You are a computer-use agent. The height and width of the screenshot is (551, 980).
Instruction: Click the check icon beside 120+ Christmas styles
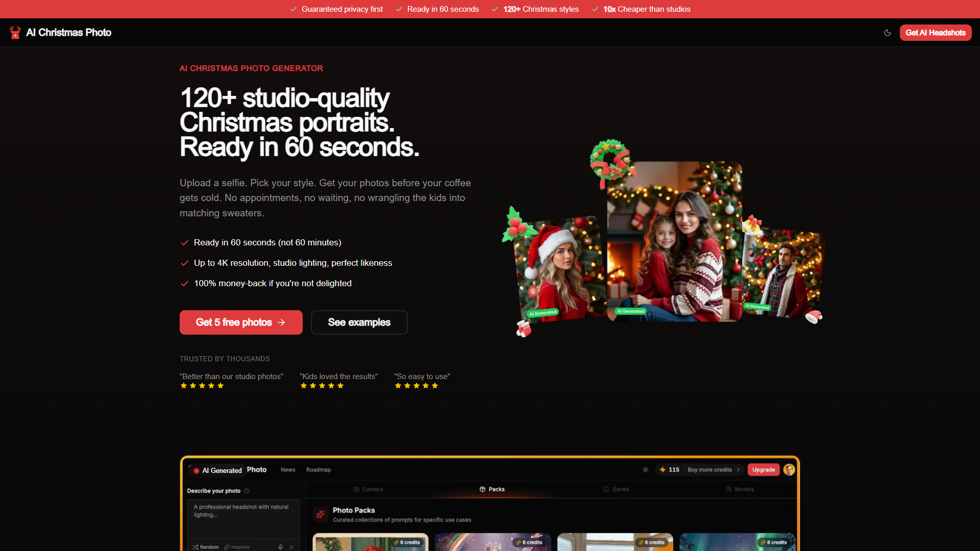click(495, 9)
